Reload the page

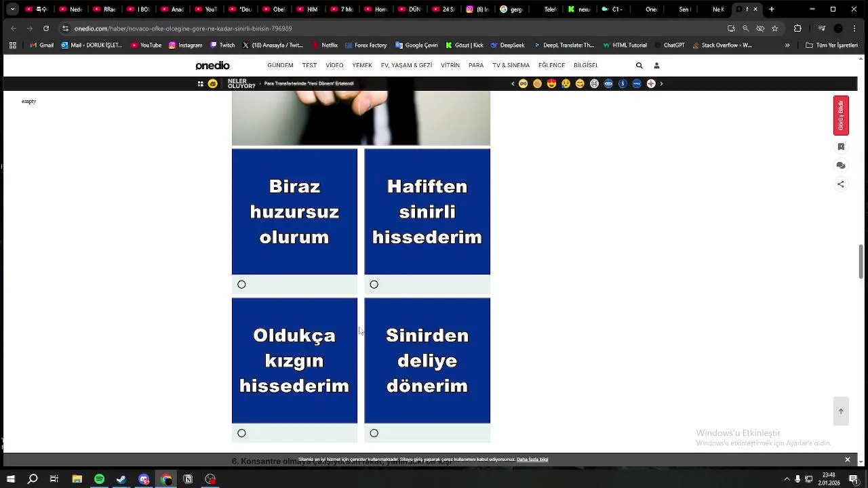point(45,28)
